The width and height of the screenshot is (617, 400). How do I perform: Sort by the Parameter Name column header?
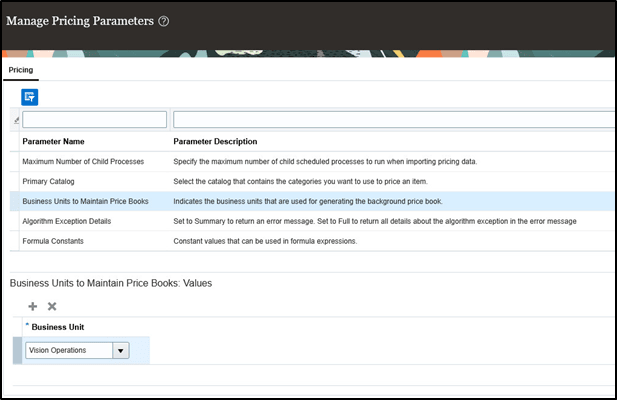53,142
